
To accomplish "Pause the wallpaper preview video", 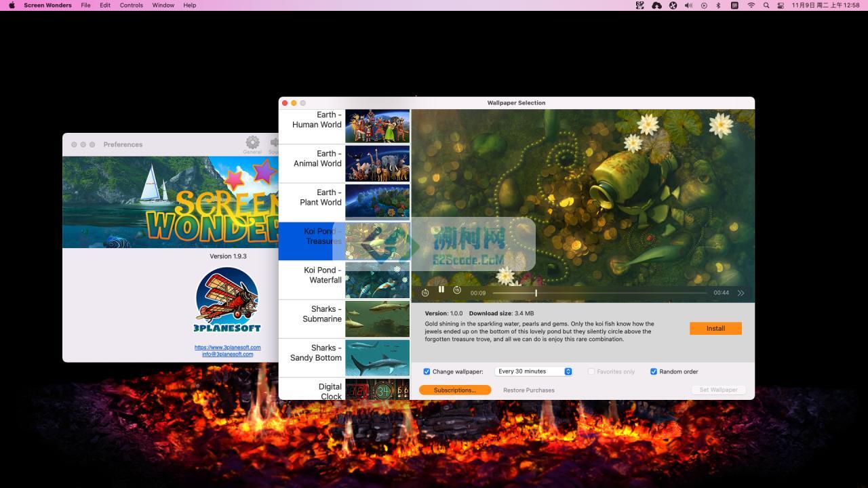I will pyautogui.click(x=441, y=289).
